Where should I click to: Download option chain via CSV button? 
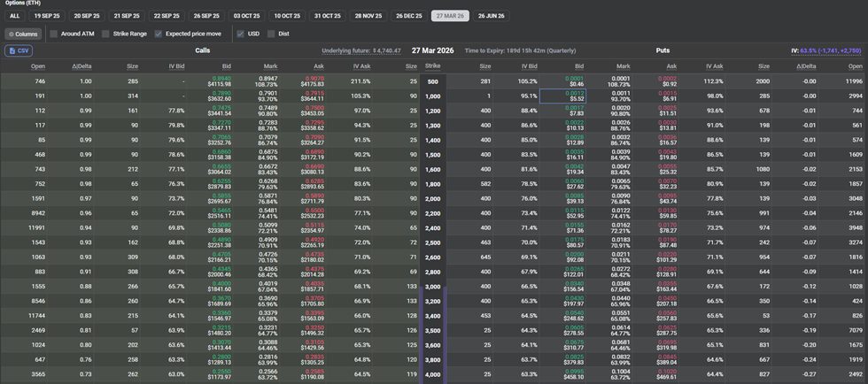(19, 51)
